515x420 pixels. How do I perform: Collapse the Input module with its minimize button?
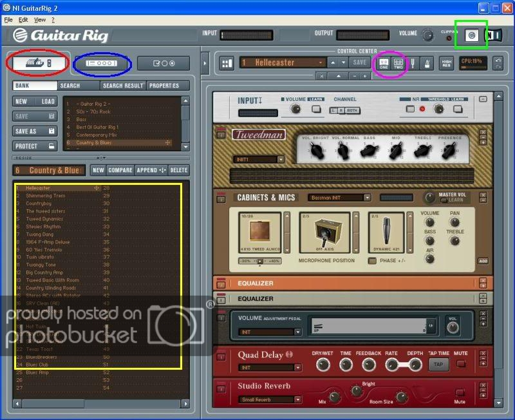(x=483, y=99)
